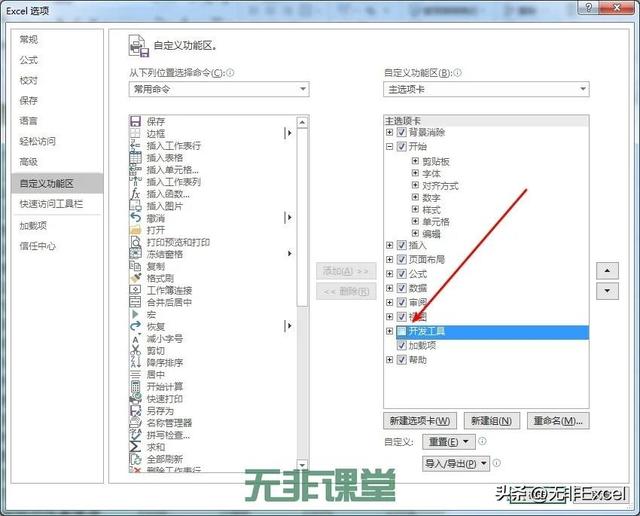This screenshot has height=516, width=640.
Task: Select the 样式 group row
Action: [431, 210]
